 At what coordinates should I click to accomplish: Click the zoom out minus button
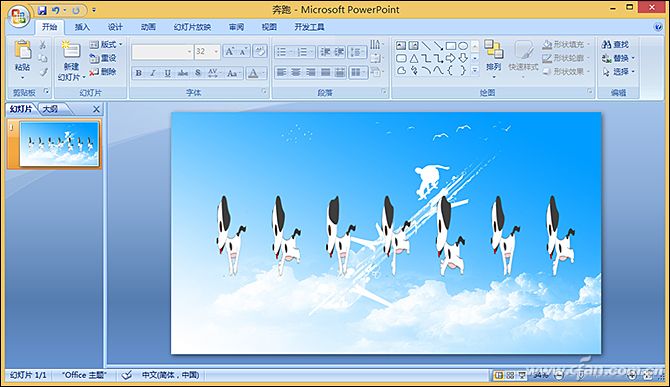pyautogui.click(x=559, y=376)
